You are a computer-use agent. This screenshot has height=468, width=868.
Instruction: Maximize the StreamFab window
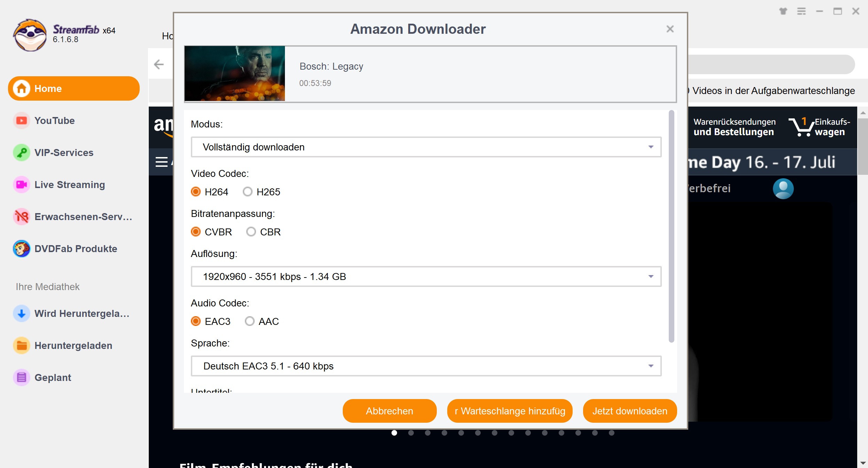tap(838, 11)
